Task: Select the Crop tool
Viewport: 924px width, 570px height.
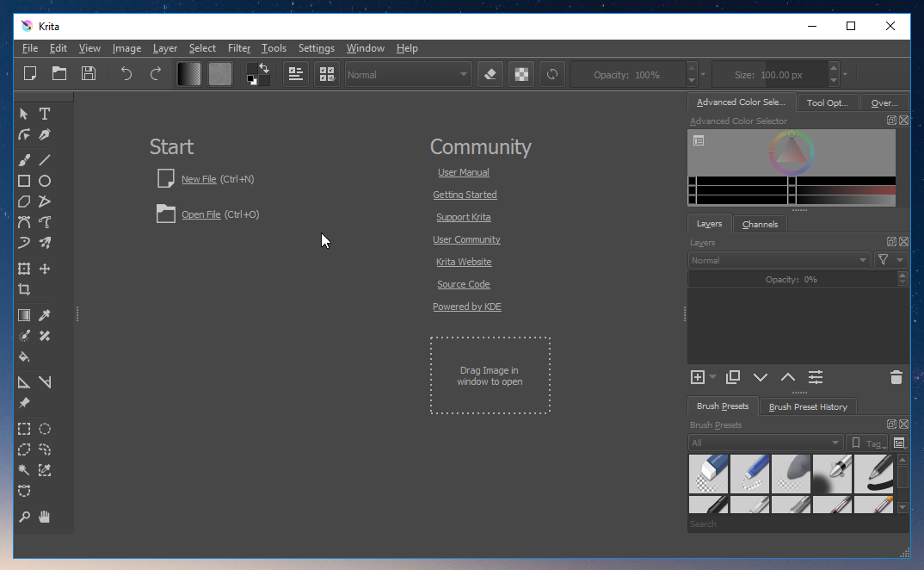Action: (24, 290)
